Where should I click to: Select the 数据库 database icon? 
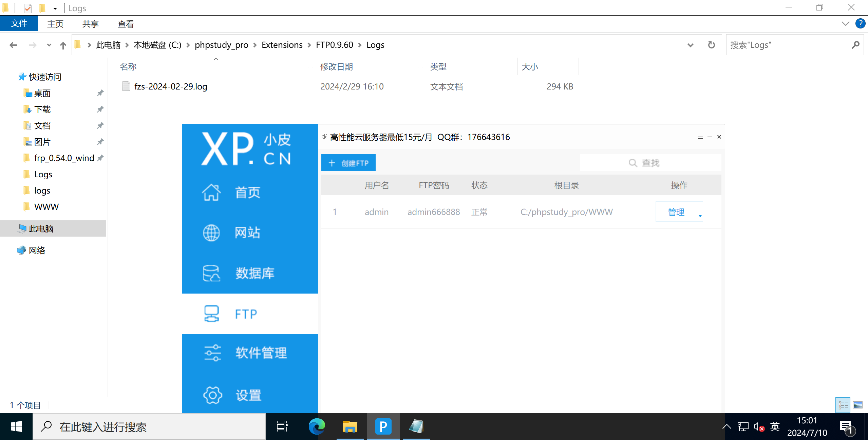pyautogui.click(x=211, y=273)
